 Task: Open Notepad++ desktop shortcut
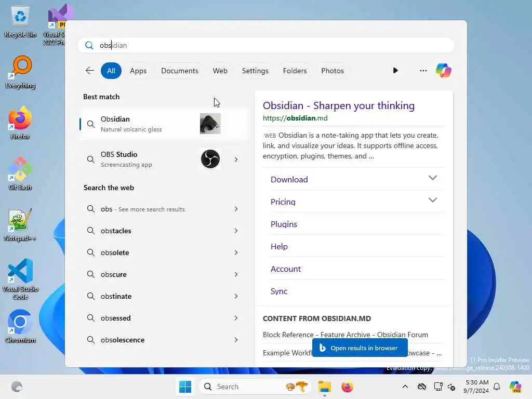click(x=20, y=224)
